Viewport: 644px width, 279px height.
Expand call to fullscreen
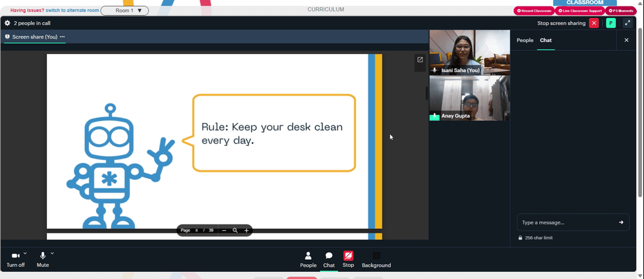[x=627, y=23]
